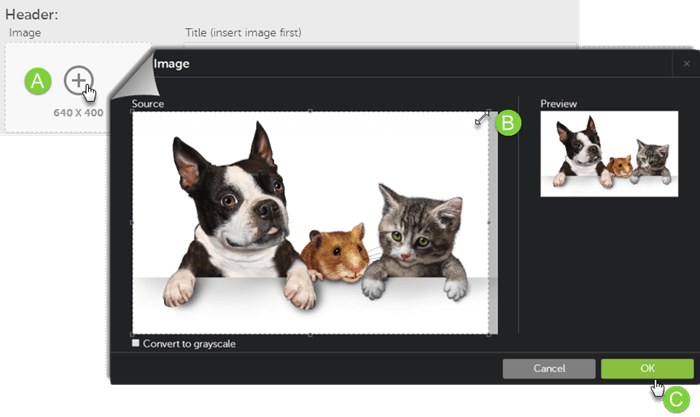Click the left-middle crop handle
This screenshot has width=700, height=417.
[133, 222]
